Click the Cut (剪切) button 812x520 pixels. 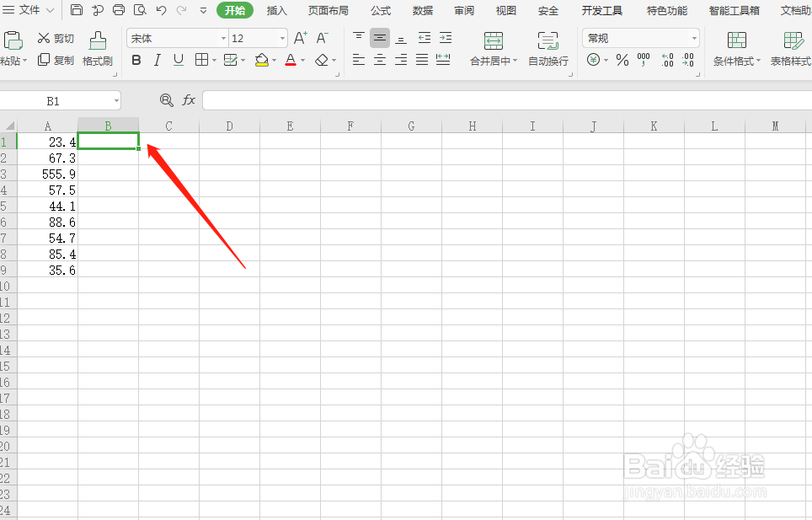56,38
